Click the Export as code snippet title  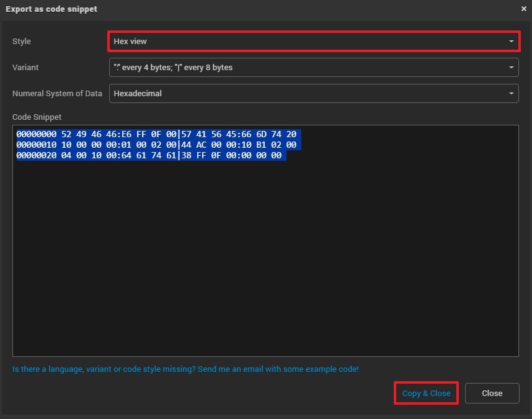pos(51,9)
